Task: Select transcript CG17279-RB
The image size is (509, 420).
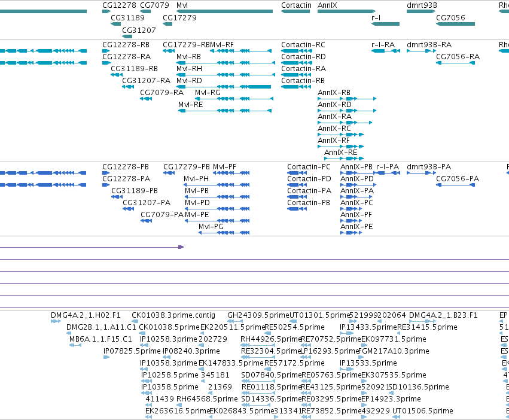Action: coord(187,44)
